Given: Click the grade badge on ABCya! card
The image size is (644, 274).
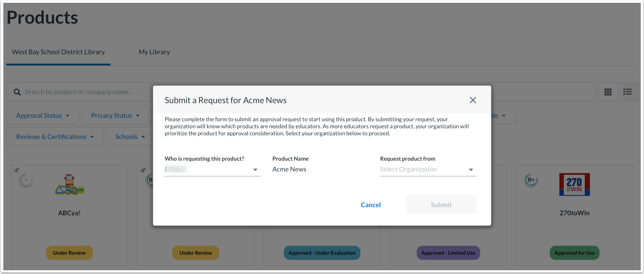Looking at the screenshot, I should pyautogui.click(x=26, y=180).
